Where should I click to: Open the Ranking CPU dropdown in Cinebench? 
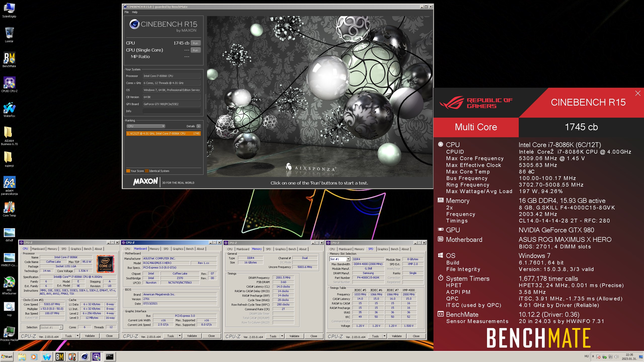[x=146, y=126]
